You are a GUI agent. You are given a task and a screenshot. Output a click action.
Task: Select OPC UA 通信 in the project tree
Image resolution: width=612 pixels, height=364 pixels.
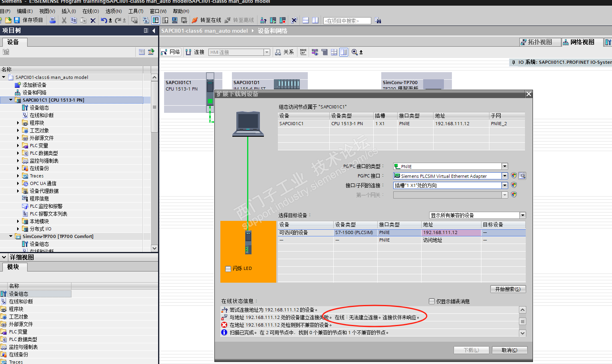(x=43, y=183)
